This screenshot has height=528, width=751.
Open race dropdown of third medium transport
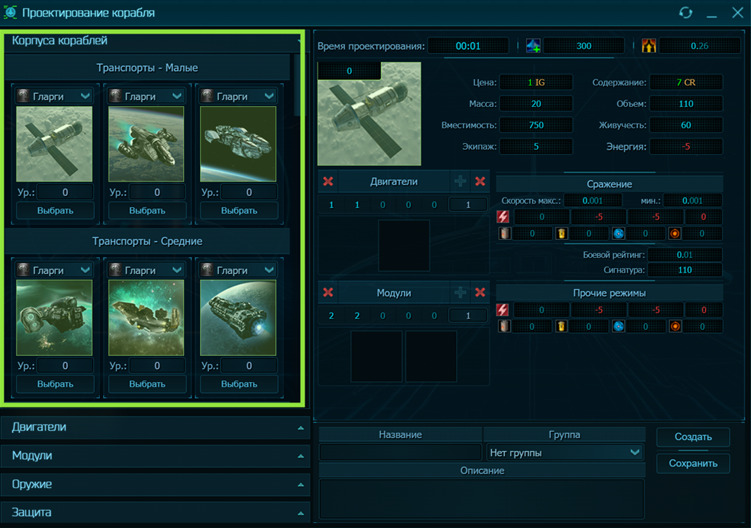click(239, 270)
